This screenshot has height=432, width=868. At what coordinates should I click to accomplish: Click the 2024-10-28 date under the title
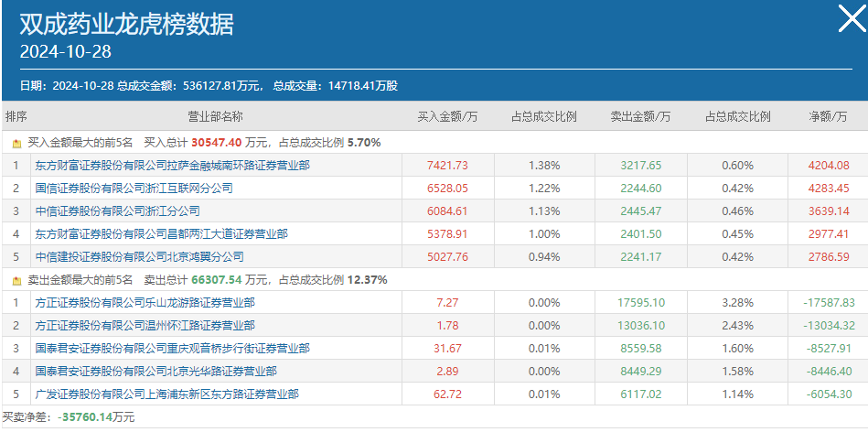[x=65, y=51]
